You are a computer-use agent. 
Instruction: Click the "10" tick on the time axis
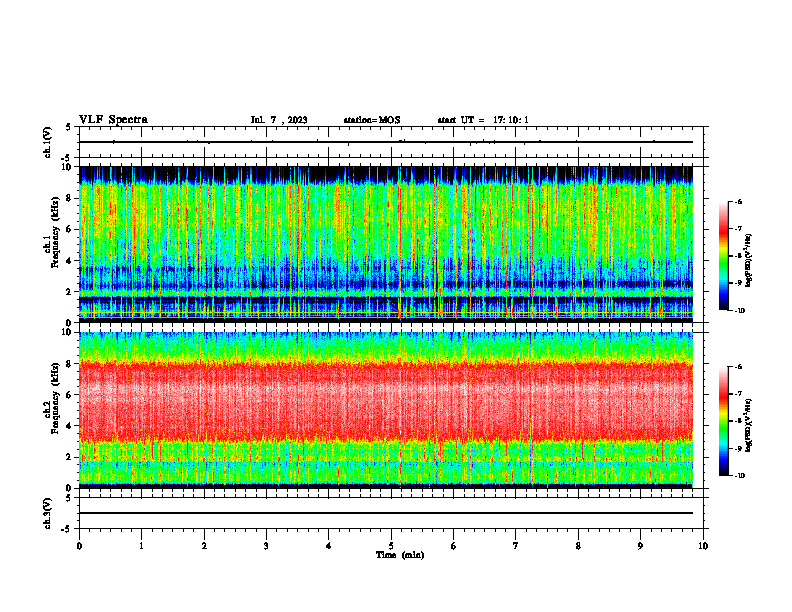703,546
